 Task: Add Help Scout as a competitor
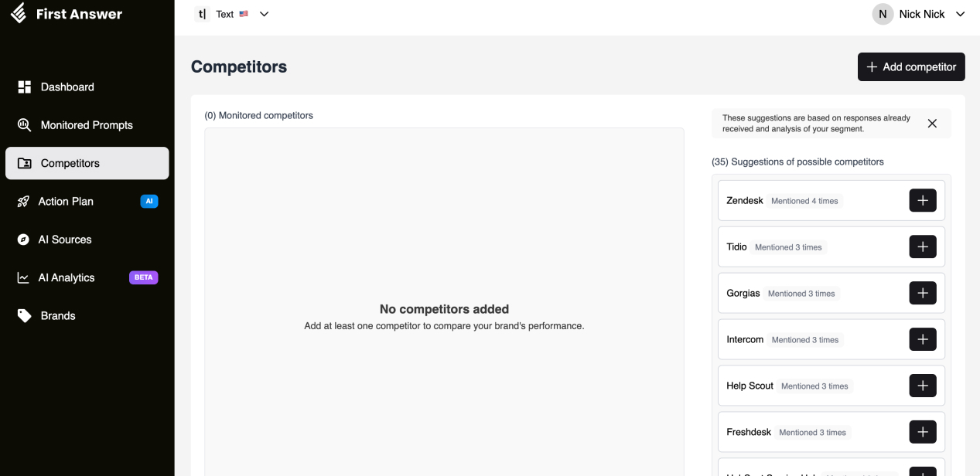coord(922,386)
